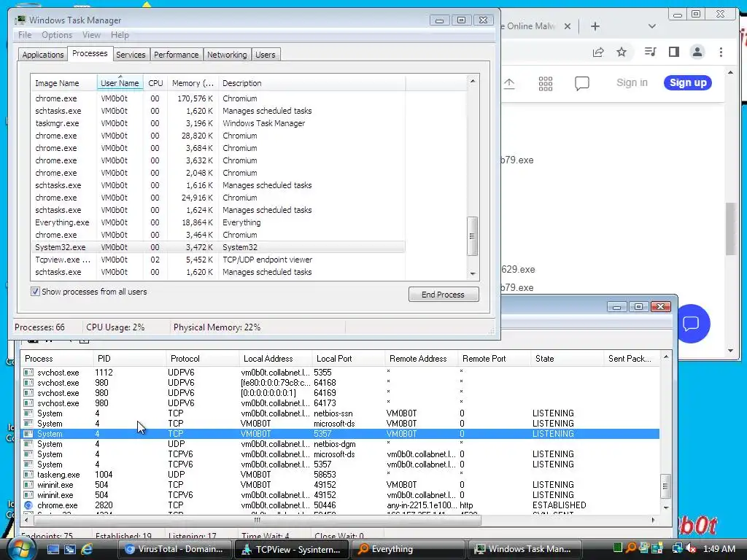Switch to Users tab
Image resolution: width=747 pixels, height=560 pixels.
pos(266,55)
